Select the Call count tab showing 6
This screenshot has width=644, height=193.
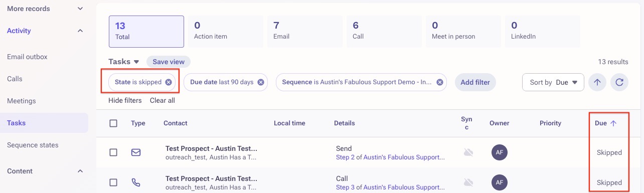tap(381, 31)
